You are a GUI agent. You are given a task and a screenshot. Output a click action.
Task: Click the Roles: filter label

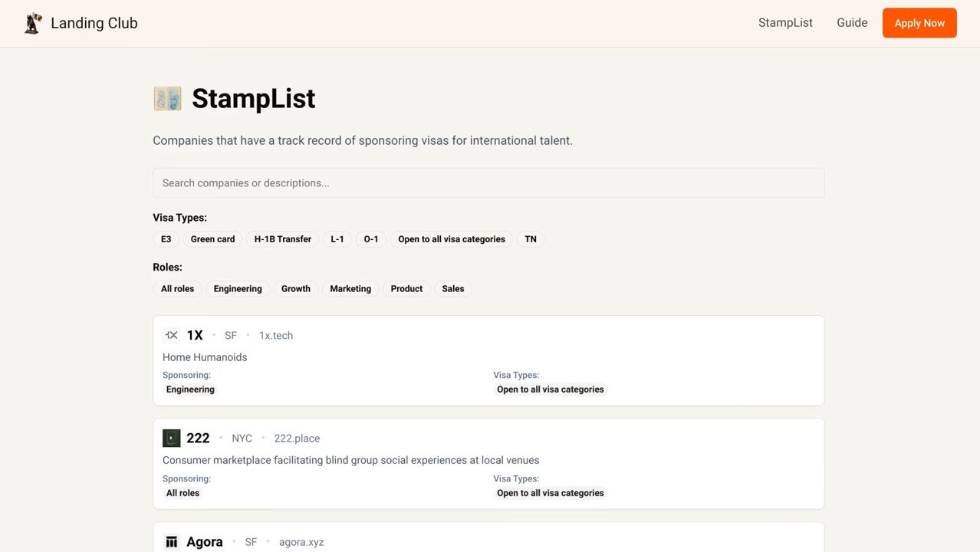point(168,268)
